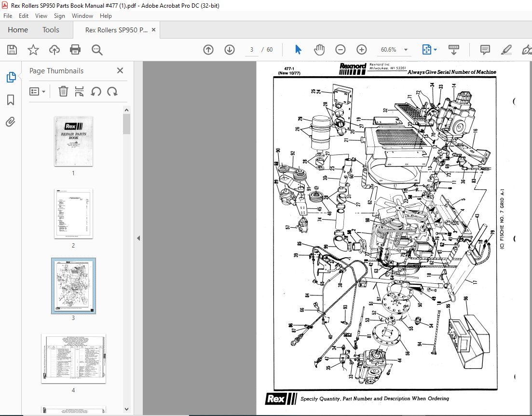
Task: Click the upload to cloud icon
Action: 55,50
